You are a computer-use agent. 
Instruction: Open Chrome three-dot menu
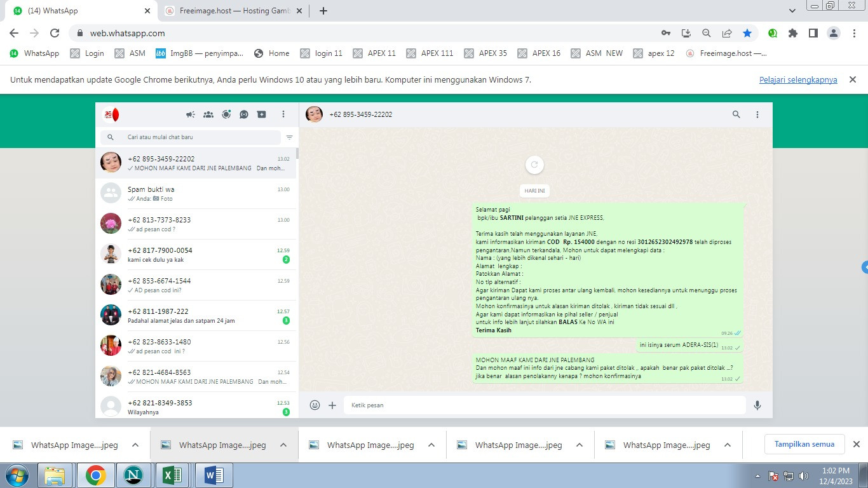[x=855, y=33]
